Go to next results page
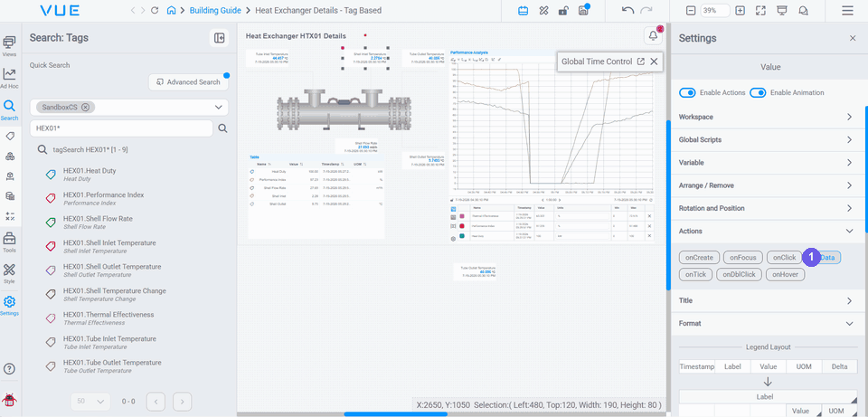This screenshot has height=417, width=868. click(182, 402)
